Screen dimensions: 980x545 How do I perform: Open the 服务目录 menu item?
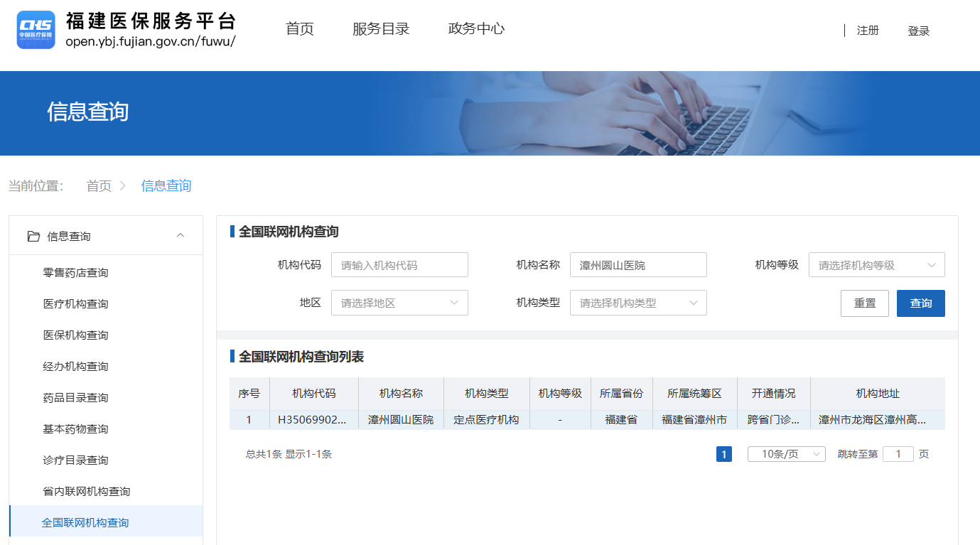point(381,29)
